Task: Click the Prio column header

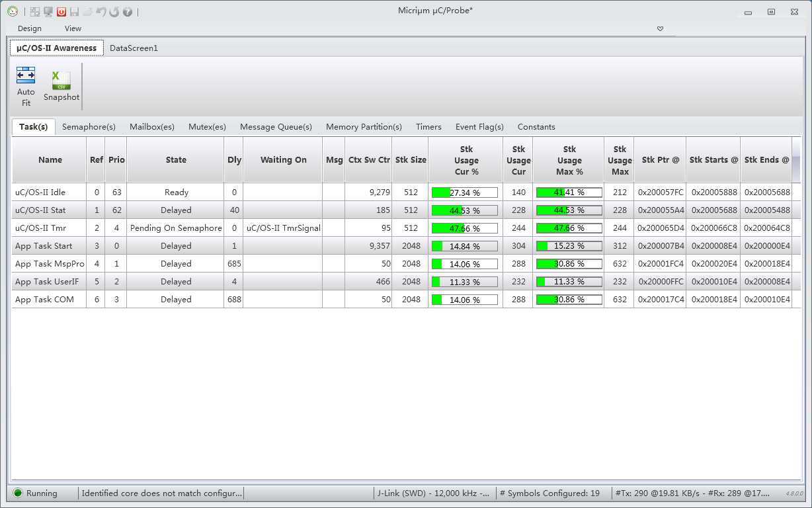Action: point(116,160)
